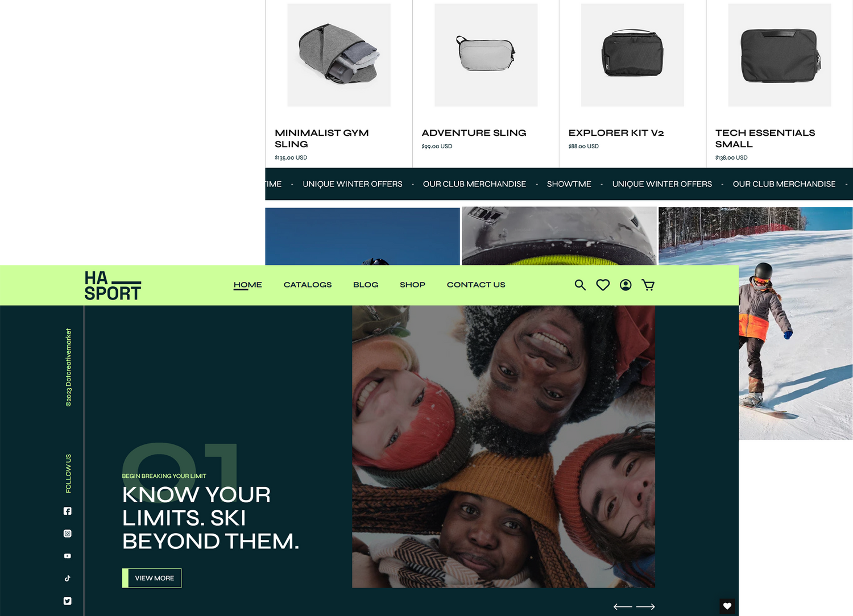Open the Minimalist Gym Sling product image
Image resolution: width=853 pixels, height=616 pixels.
click(x=338, y=55)
